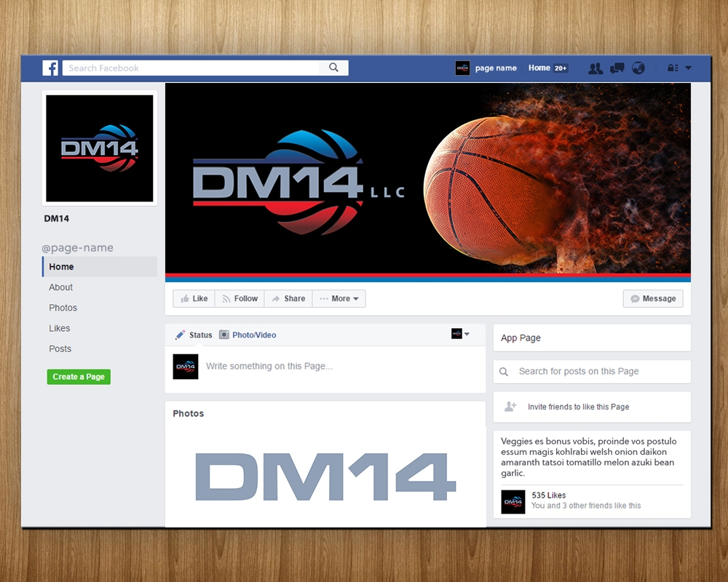The image size is (728, 582).
Task: Click the friend requests icon
Action: click(x=596, y=68)
